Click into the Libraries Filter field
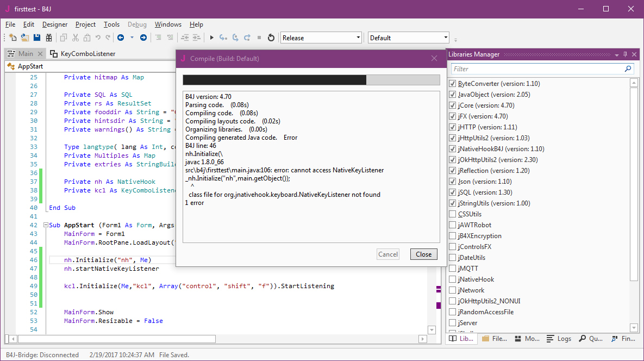 click(x=535, y=69)
